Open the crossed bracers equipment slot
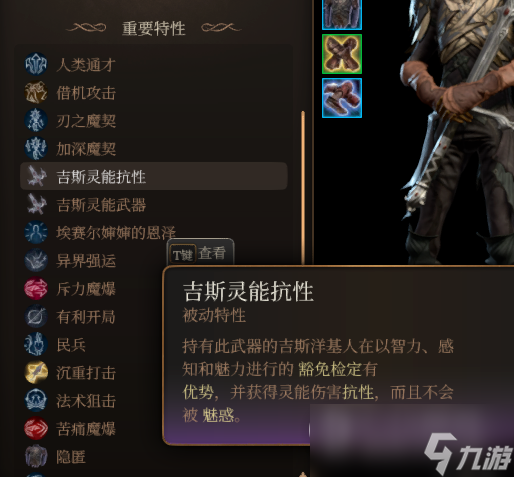514x477 pixels. [x=342, y=54]
